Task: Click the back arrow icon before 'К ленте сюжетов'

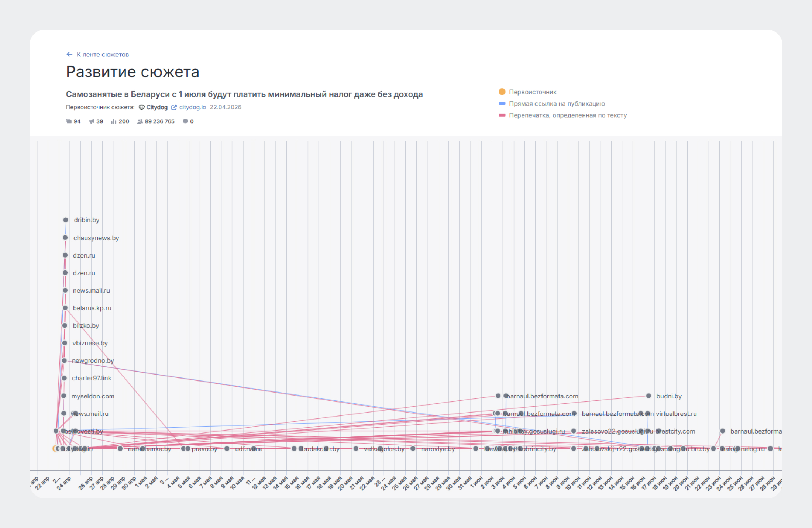Action: pyautogui.click(x=69, y=54)
